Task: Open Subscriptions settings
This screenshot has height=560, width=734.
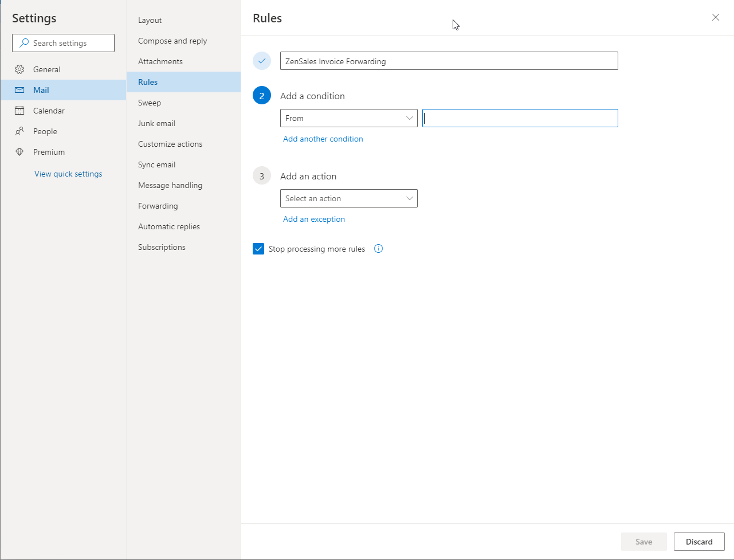Action: (x=183, y=247)
